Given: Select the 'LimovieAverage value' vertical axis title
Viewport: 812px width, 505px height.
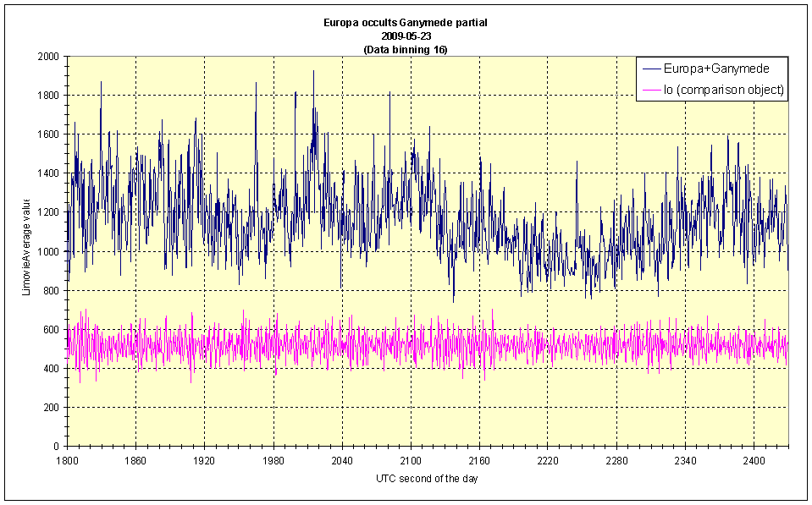Looking at the screenshot, I should 26,247.
